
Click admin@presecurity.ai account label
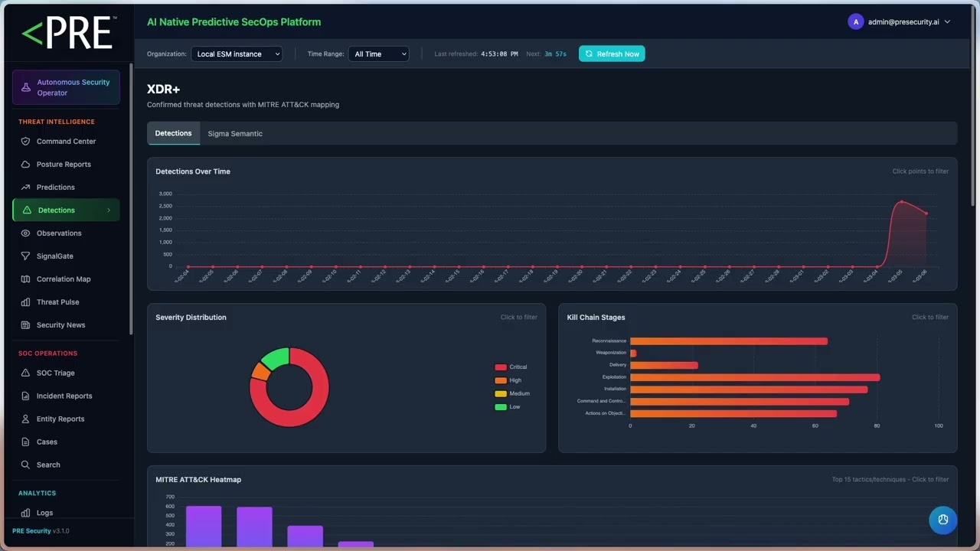(903, 22)
